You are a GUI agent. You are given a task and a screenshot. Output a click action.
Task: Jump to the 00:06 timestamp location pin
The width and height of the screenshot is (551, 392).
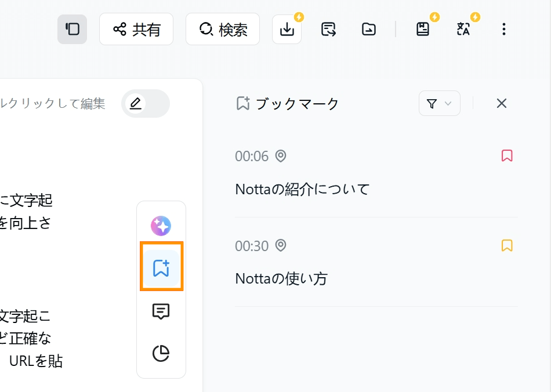coord(280,156)
